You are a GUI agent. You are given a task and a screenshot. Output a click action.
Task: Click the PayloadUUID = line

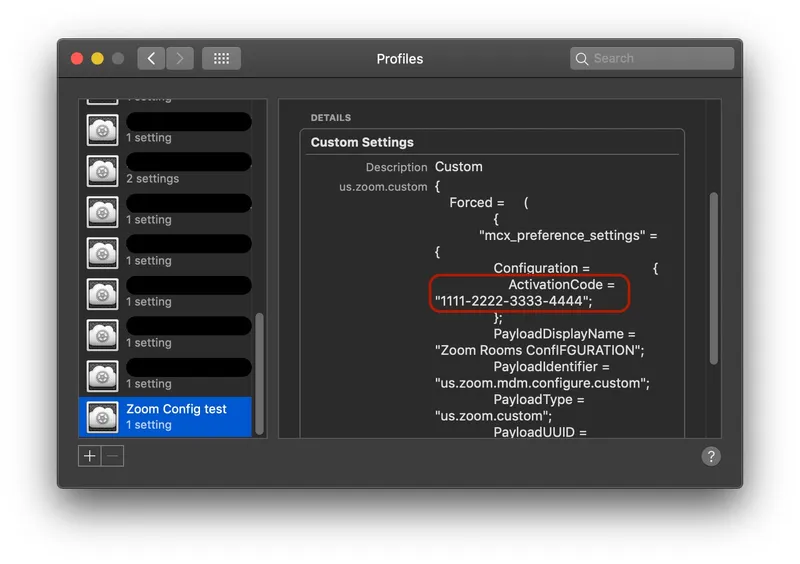(540, 432)
